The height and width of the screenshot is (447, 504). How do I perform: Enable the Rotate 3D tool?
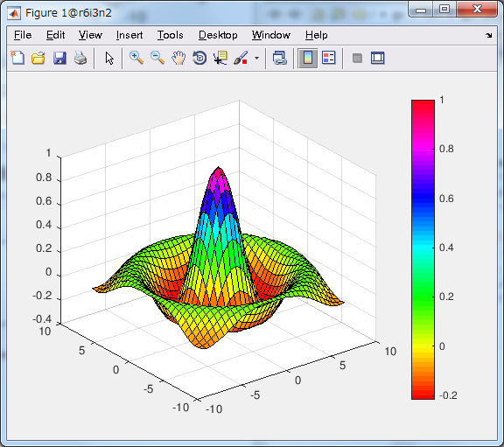[x=199, y=58]
